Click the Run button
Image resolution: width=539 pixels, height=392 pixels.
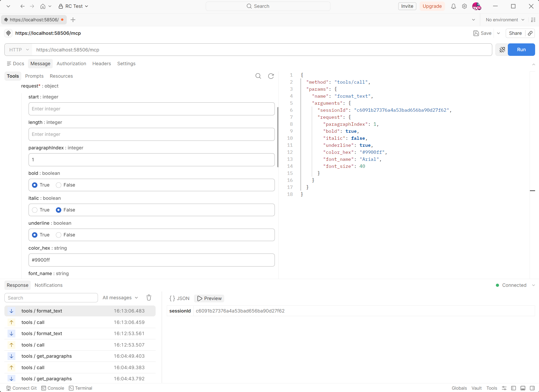pyautogui.click(x=521, y=50)
